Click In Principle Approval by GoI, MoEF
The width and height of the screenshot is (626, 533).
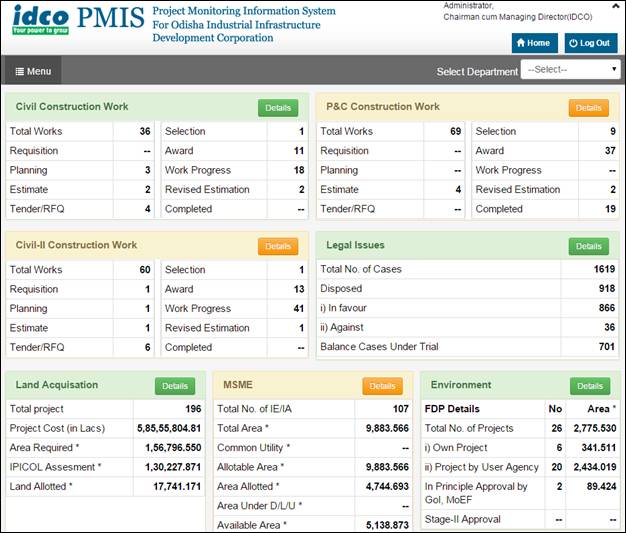pyautogui.click(x=476, y=493)
